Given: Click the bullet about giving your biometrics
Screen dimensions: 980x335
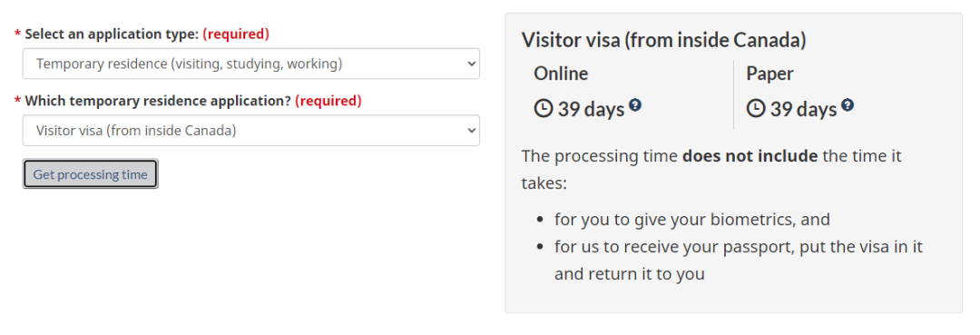Looking at the screenshot, I should click(x=691, y=220).
